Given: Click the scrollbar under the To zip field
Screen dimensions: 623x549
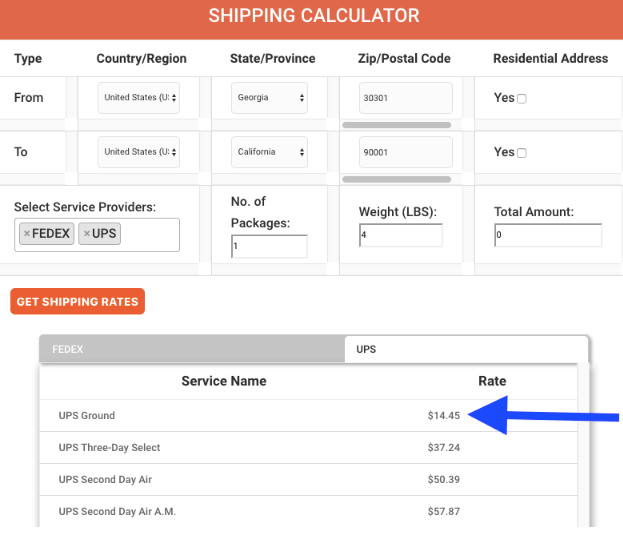Looking at the screenshot, I should 397,180.
